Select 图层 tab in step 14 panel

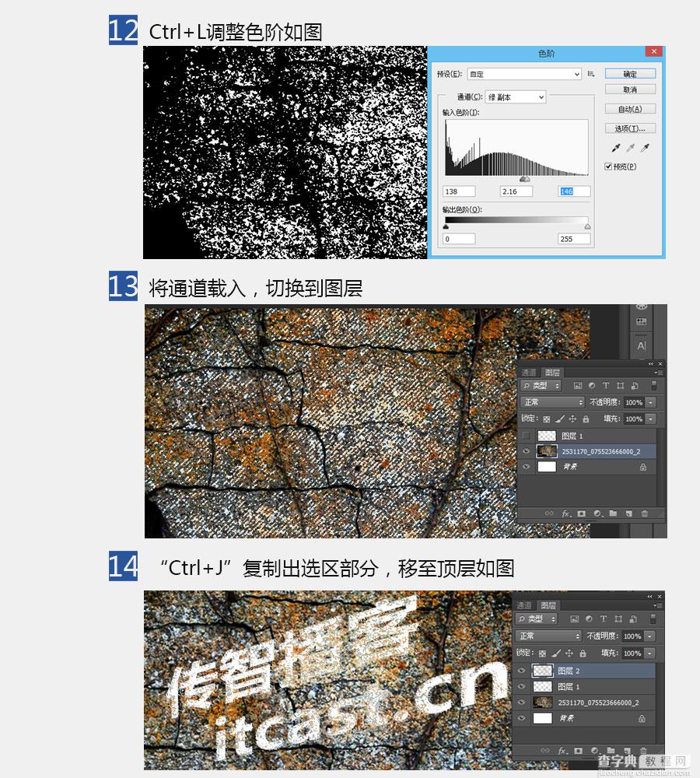[548, 605]
